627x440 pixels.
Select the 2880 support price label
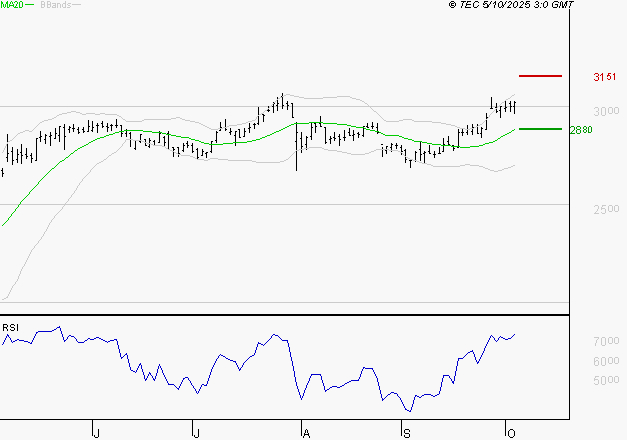(x=581, y=130)
